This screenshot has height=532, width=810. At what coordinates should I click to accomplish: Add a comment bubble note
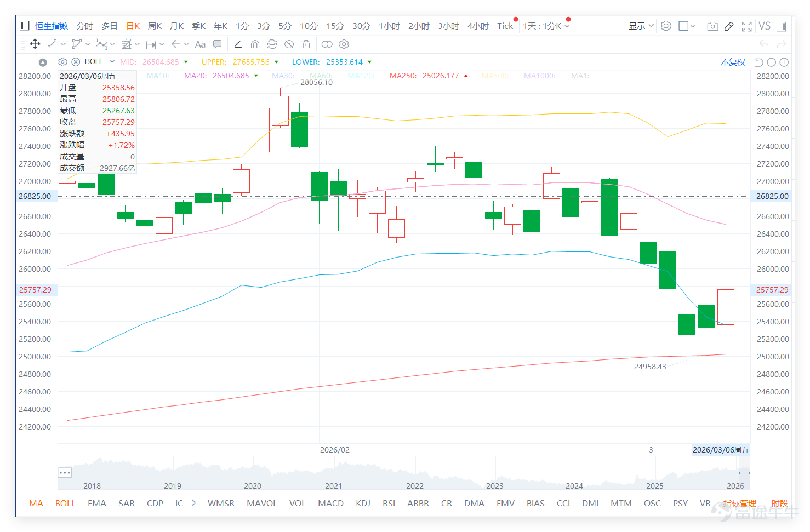pos(218,44)
